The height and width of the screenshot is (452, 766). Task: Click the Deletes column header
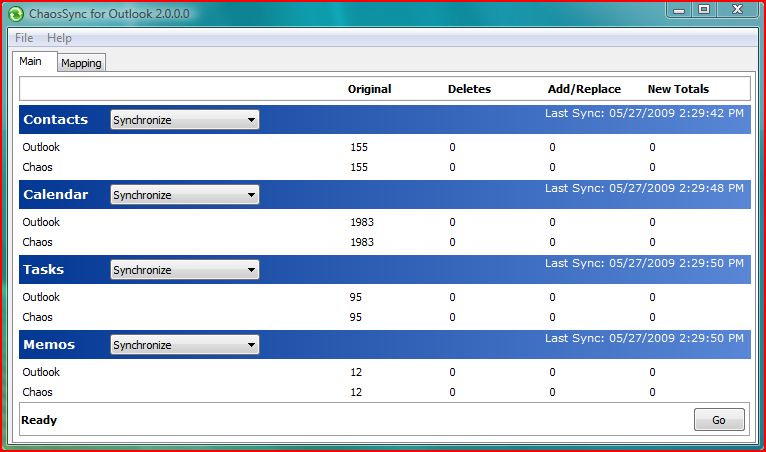[x=469, y=89]
